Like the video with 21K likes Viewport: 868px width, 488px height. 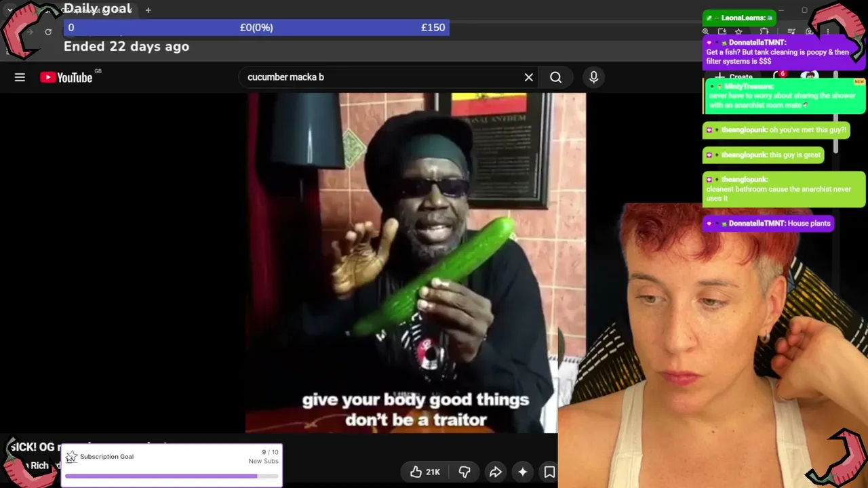click(426, 472)
